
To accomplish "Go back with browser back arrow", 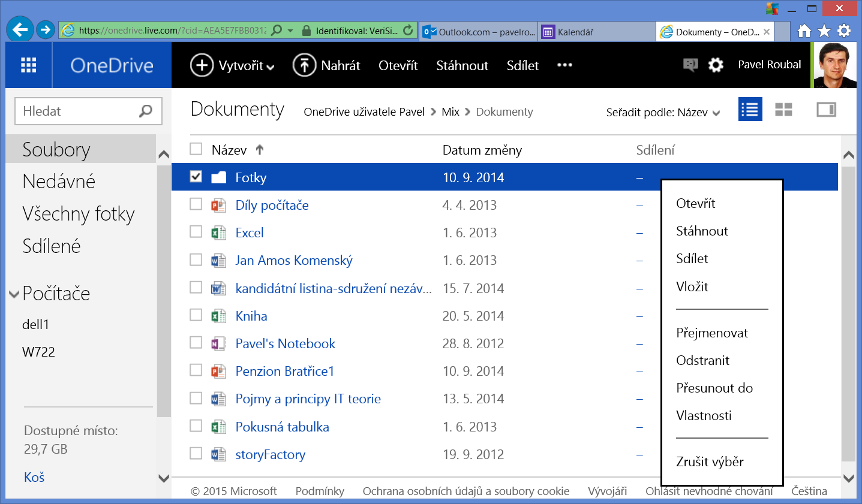I will coord(20,29).
